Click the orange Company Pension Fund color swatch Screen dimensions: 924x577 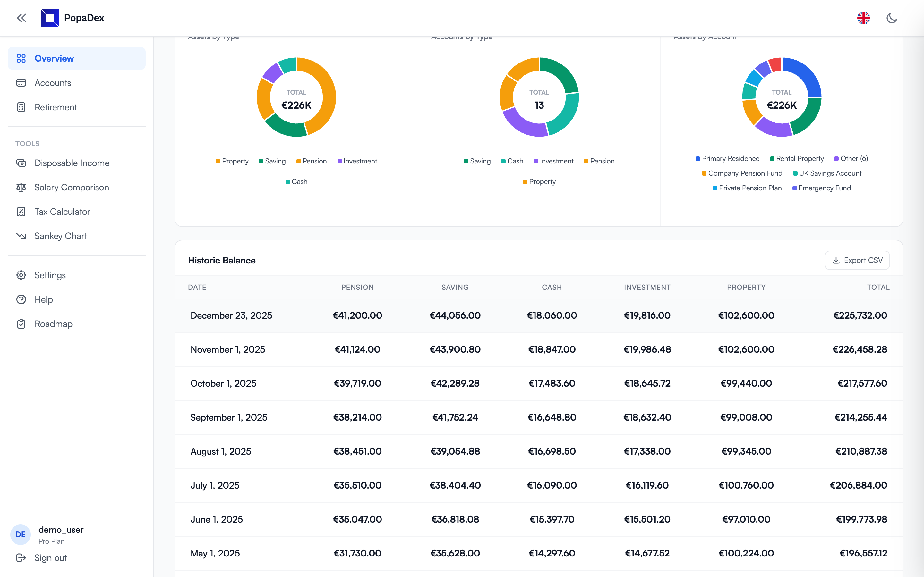[704, 173]
